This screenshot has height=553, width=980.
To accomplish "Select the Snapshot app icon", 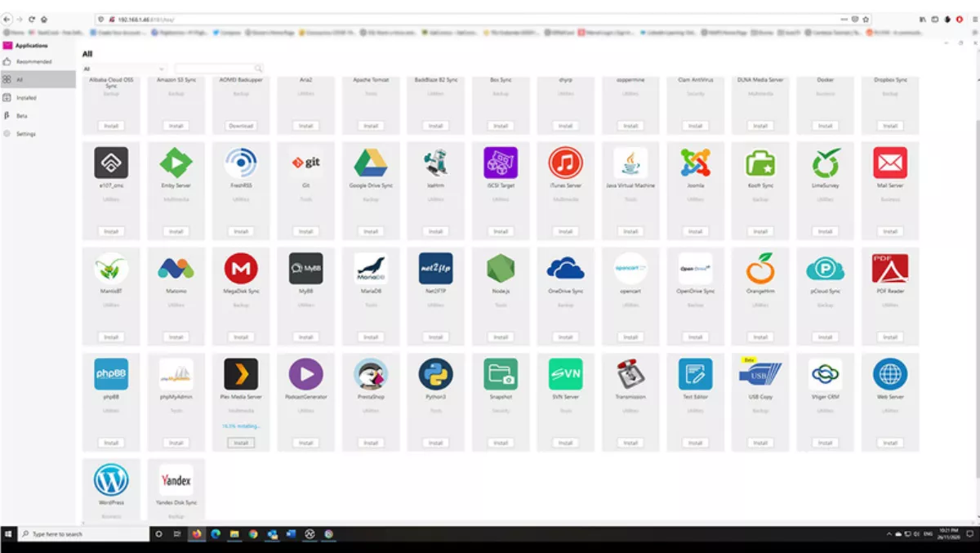I will pyautogui.click(x=501, y=374).
